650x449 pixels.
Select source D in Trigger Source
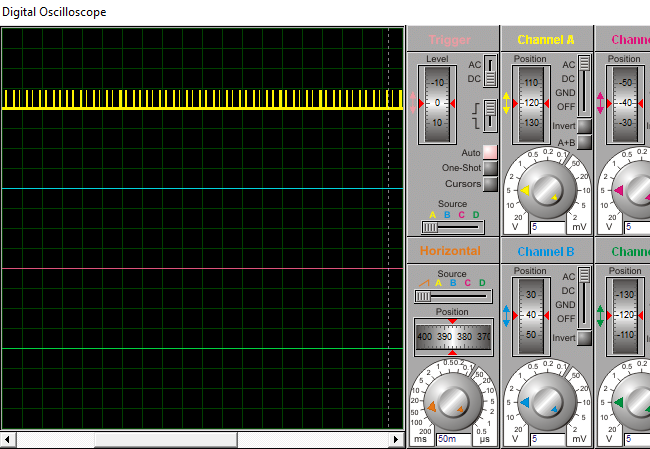[x=476, y=215]
